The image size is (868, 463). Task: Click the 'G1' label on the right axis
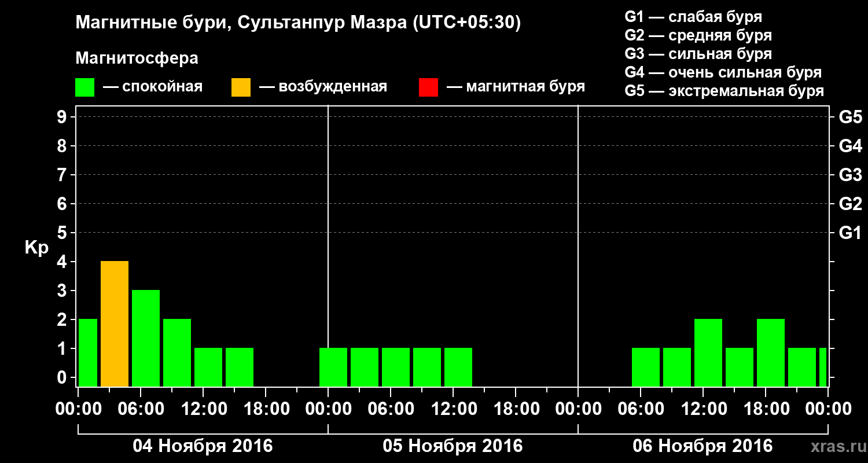(x=850, y=233)
